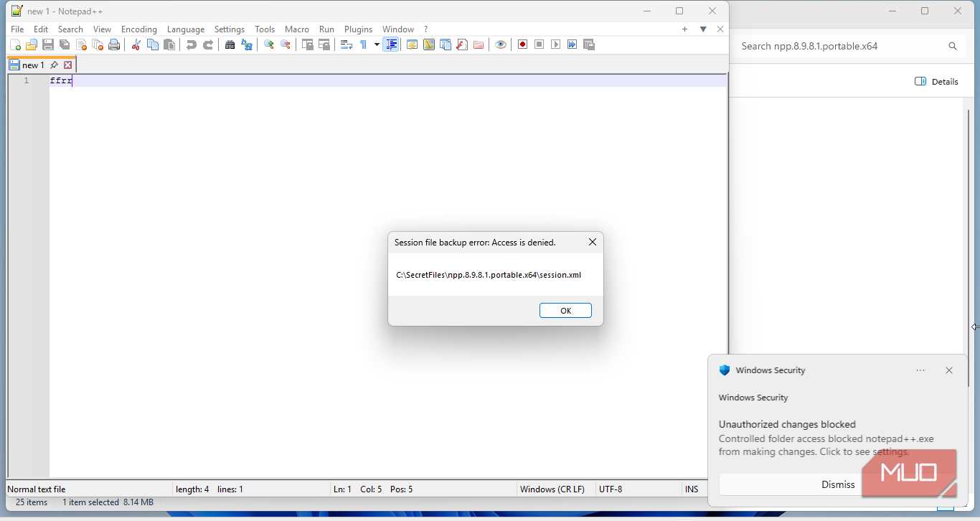This screenshot has height=521, width=980.
Task: Zoom out using the toolbar magnifier
Action: coord(286,44)
